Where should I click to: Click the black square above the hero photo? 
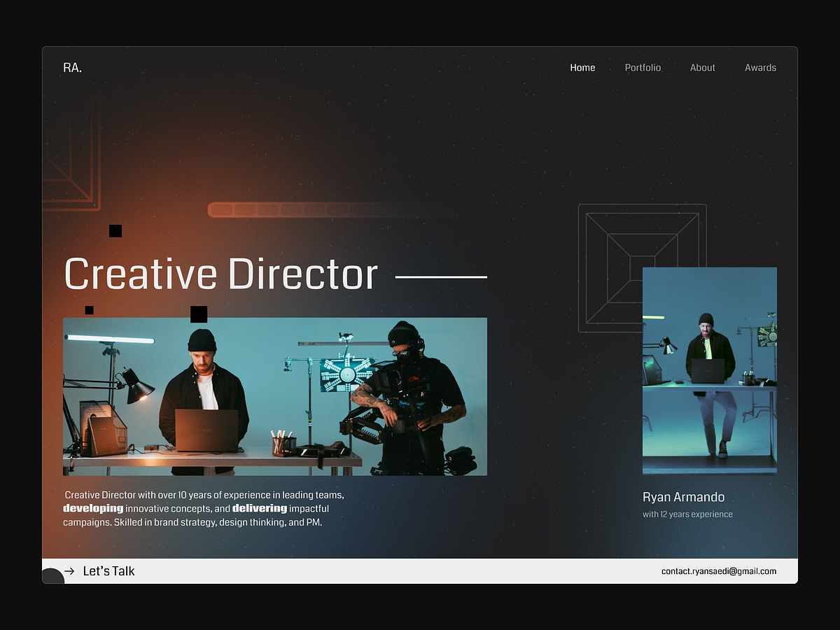(x=199, y=313)
